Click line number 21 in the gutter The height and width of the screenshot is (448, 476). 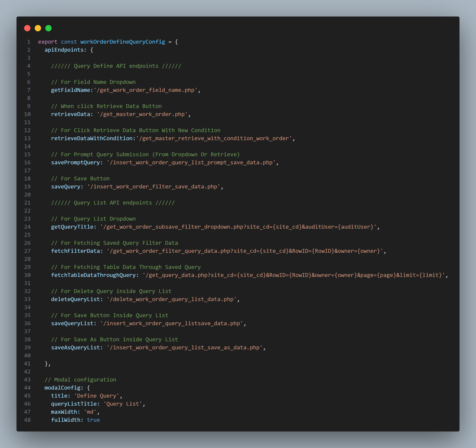[27, 203]
